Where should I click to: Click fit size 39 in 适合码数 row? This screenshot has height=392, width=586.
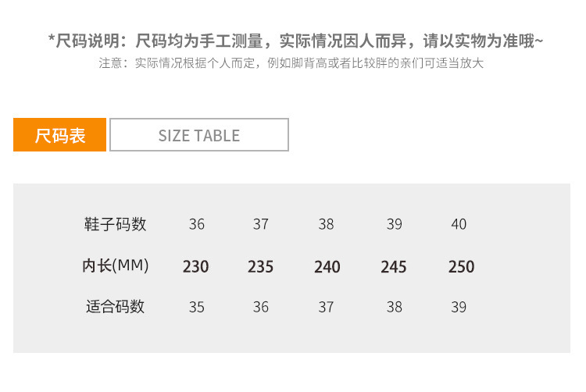click(x=459, y=308)
